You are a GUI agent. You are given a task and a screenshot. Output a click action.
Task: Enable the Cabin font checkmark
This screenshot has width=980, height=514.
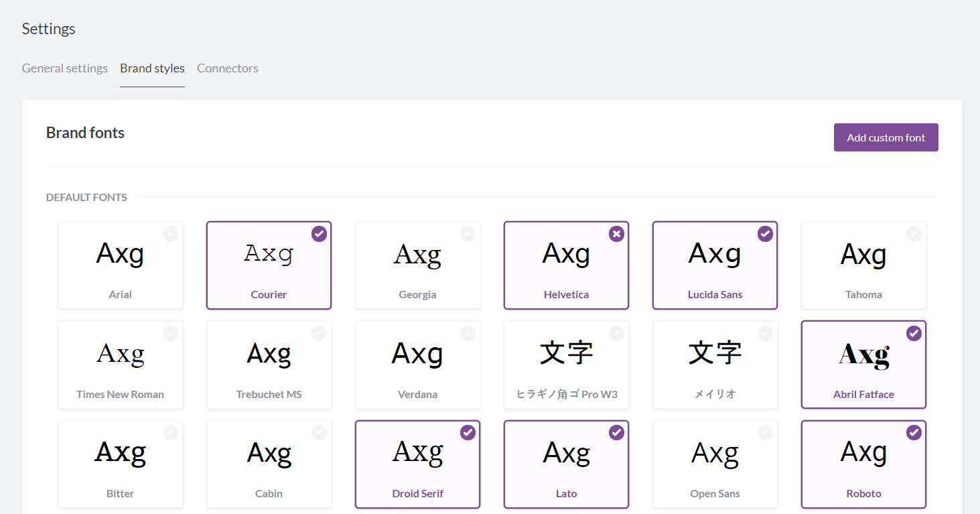320,433
